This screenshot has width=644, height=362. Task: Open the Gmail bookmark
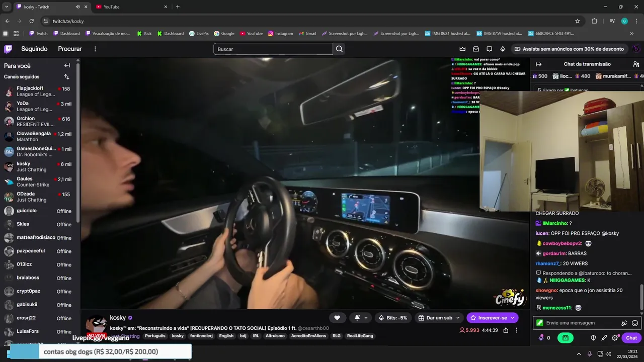[x=307, y=34]
